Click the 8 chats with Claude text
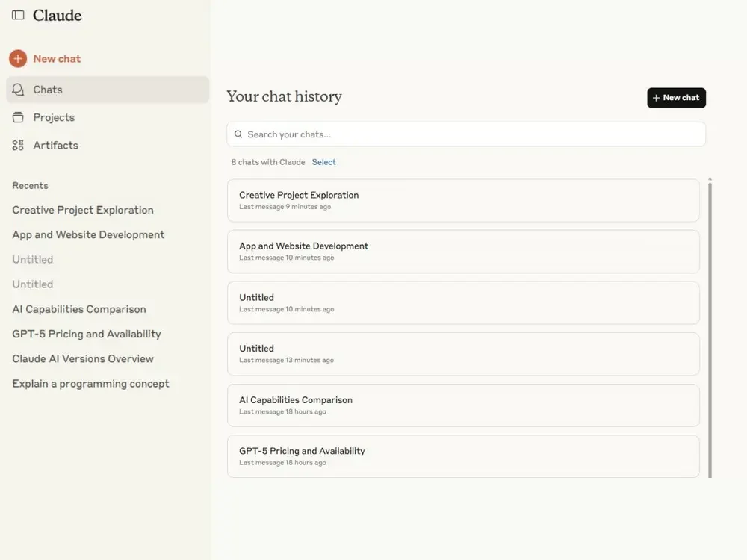The width and height of the screenshot is (747, 560). point(267,162)
